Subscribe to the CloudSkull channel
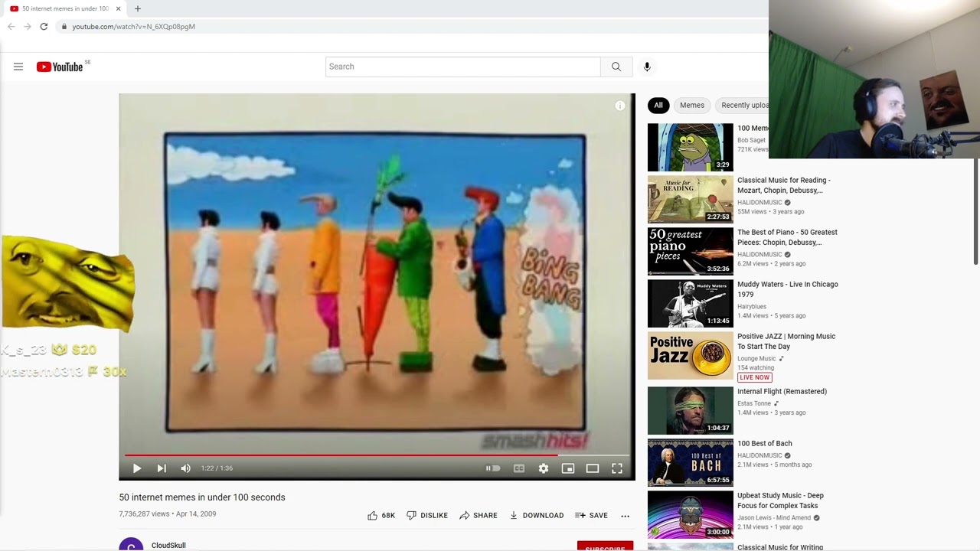The image size is (980, 551). click(x=605, y=546)
